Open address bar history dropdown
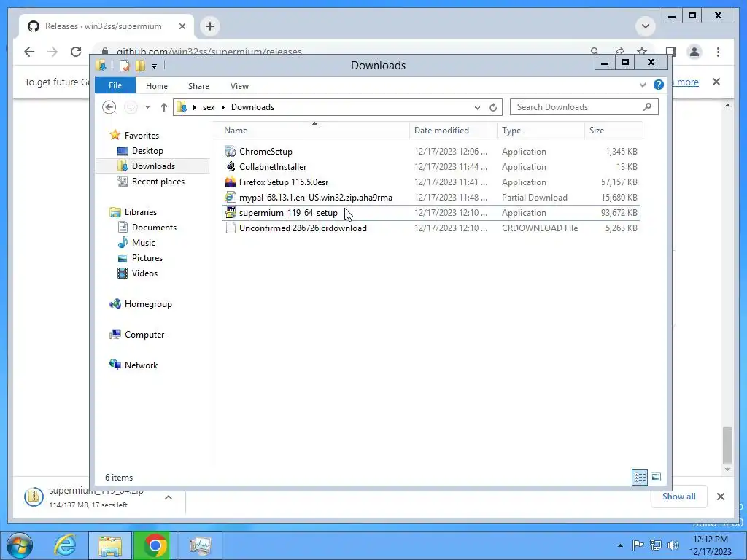Screen dimensions: 747x560 coord(477,108)
